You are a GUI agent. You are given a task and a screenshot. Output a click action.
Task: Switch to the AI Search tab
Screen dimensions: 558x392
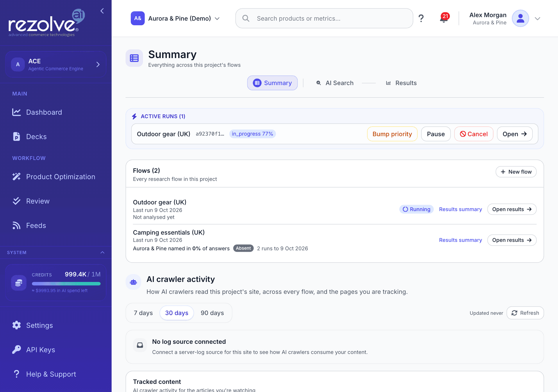click(335, 83)
